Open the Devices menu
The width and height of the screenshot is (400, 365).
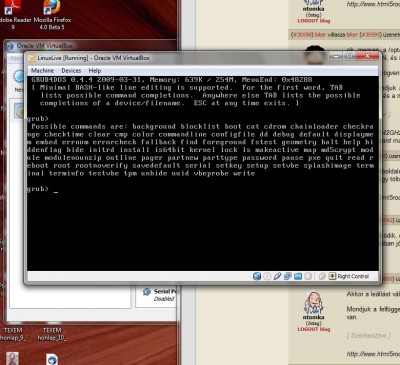click(x=71, y=71)
